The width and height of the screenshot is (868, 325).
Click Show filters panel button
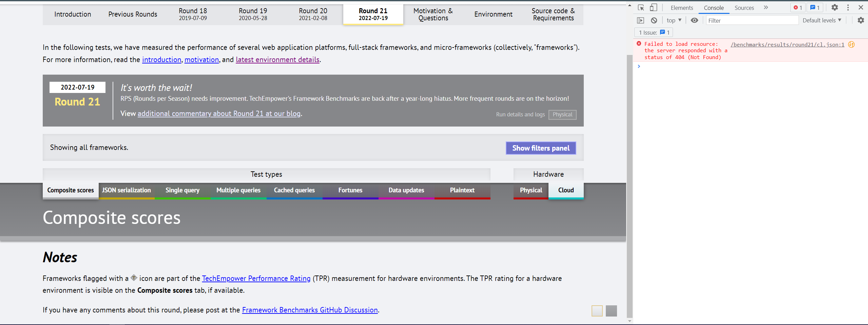pyautogui.click(x=541, y=148)
